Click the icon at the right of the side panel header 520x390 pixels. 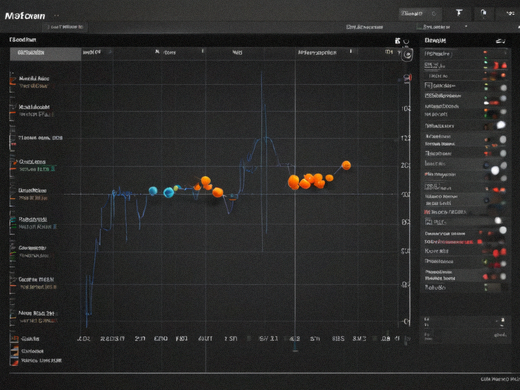tap(500, 41)
